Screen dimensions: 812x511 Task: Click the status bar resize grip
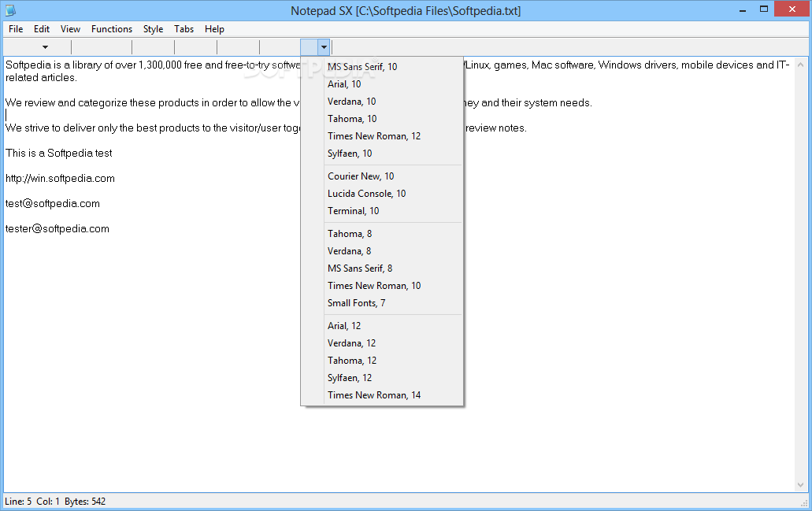[x=804, y=502]
